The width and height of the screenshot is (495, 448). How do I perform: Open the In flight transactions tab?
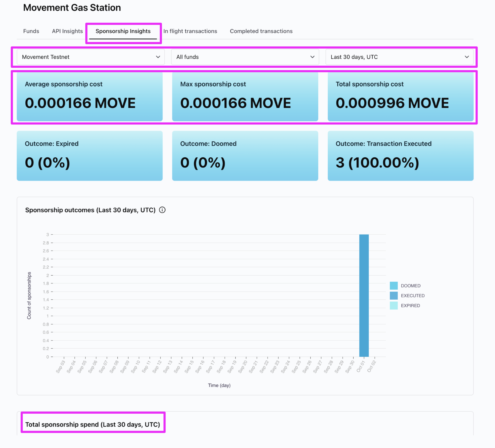click(190, 31)
